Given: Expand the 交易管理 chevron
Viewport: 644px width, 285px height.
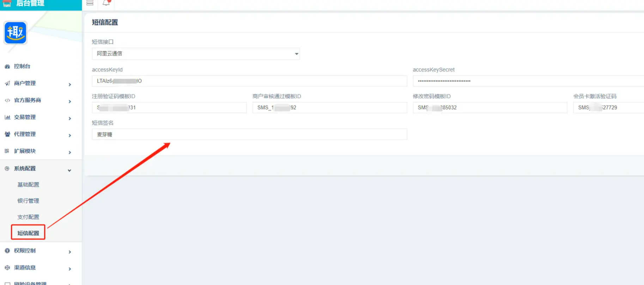Looking at the screenshot, I should point(70,118).
